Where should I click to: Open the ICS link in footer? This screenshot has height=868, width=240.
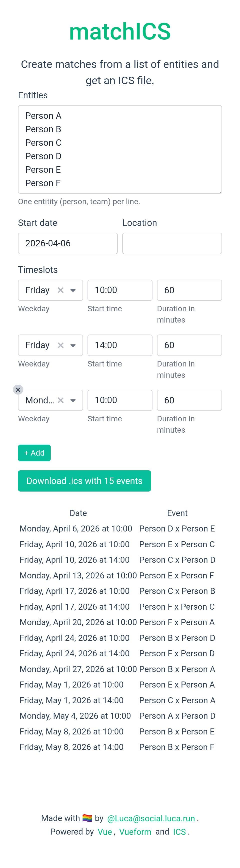point(179,832)
